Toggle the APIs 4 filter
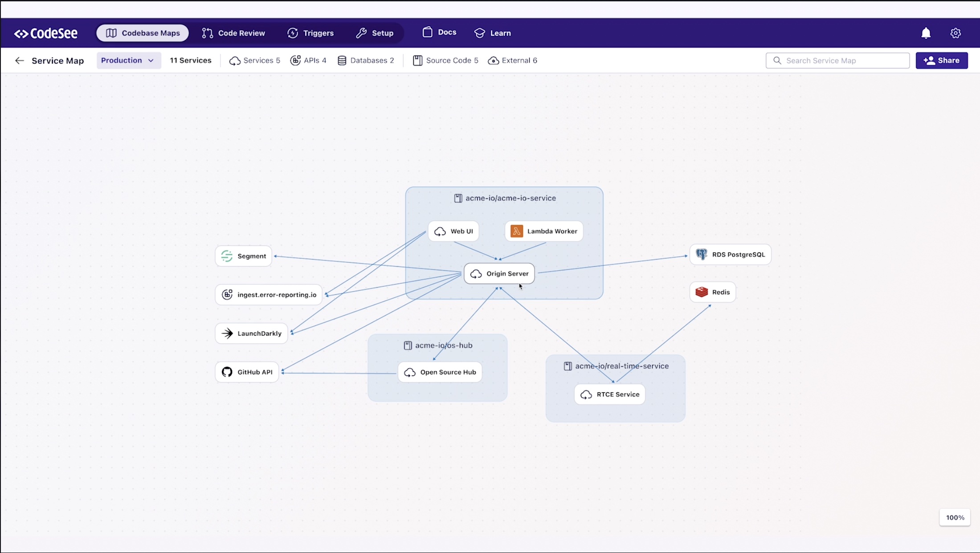The height and width of the screenshot is (553, 980). (x=308, y=61)
